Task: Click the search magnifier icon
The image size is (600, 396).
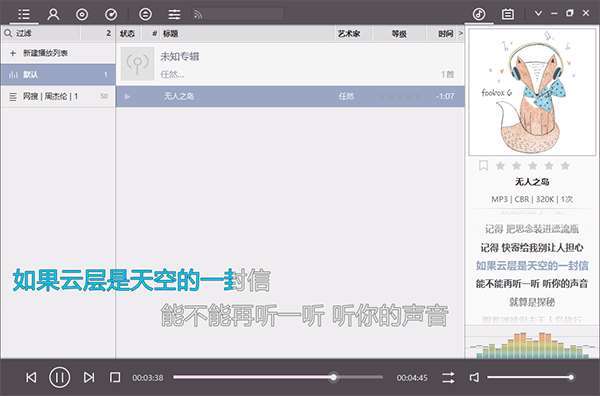Action: point(8,34)
